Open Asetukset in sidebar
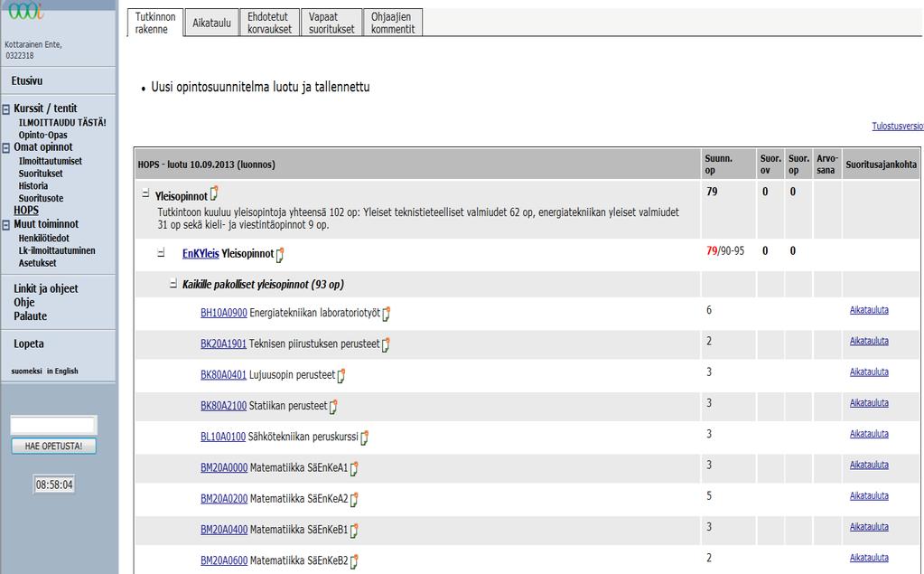 pos(37,263)
